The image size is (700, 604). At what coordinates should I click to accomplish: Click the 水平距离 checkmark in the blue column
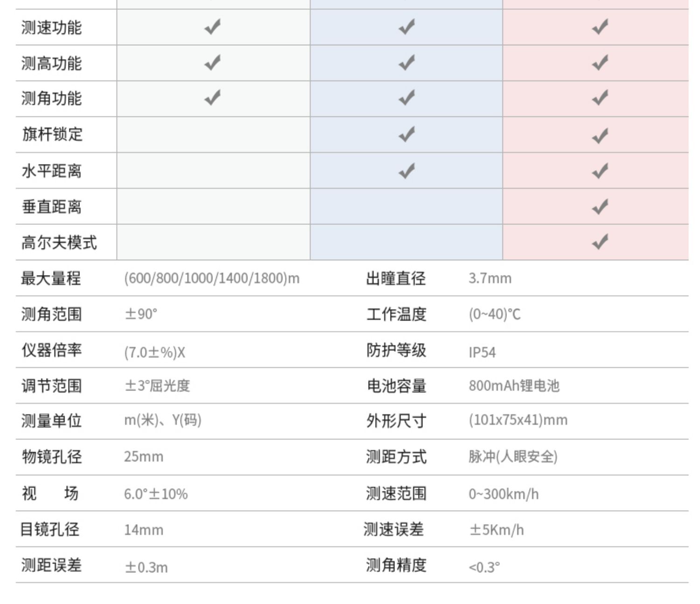(x=407, y=171)
